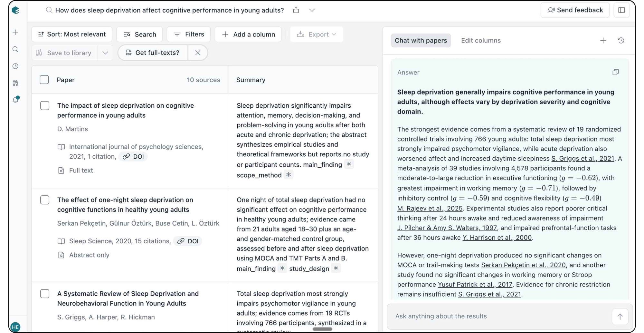The height and width of the screenshot is (333, 644).
Task: Open recent history clock in sidebar
Action: [x=15, y=66]
